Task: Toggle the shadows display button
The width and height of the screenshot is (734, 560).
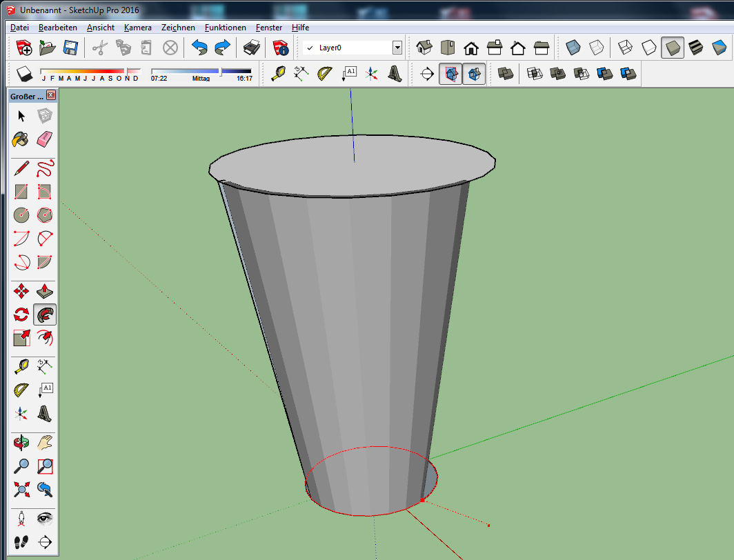Action: pos(24,73)
